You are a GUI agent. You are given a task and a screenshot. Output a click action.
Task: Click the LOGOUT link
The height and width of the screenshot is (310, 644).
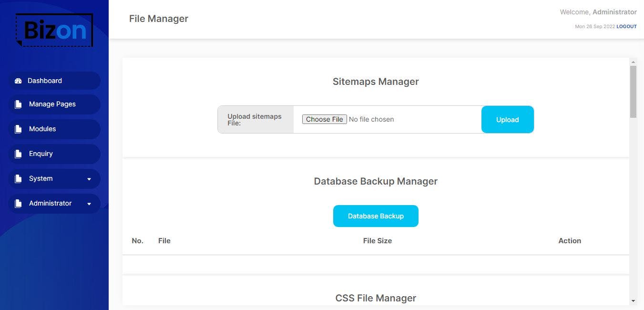click(626, 27)
